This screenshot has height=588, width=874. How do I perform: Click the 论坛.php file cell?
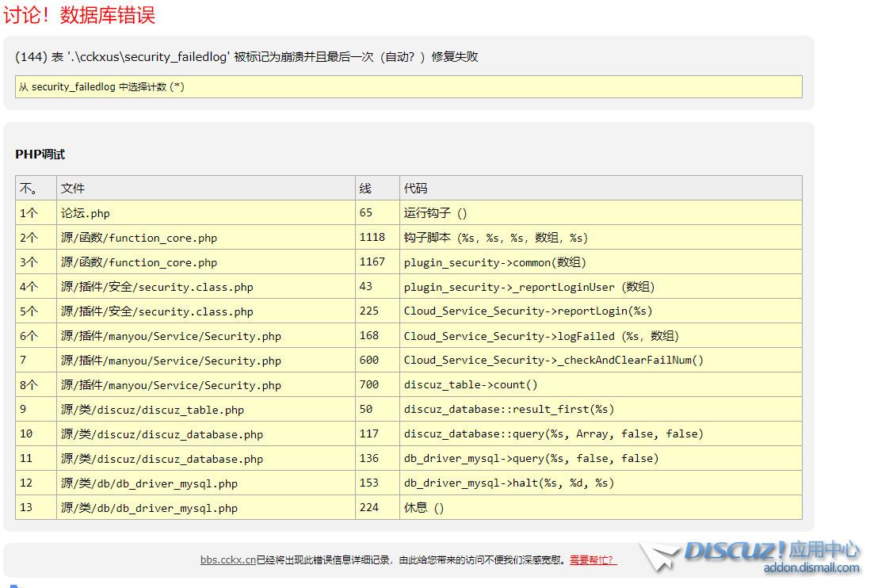coord(86,213)
